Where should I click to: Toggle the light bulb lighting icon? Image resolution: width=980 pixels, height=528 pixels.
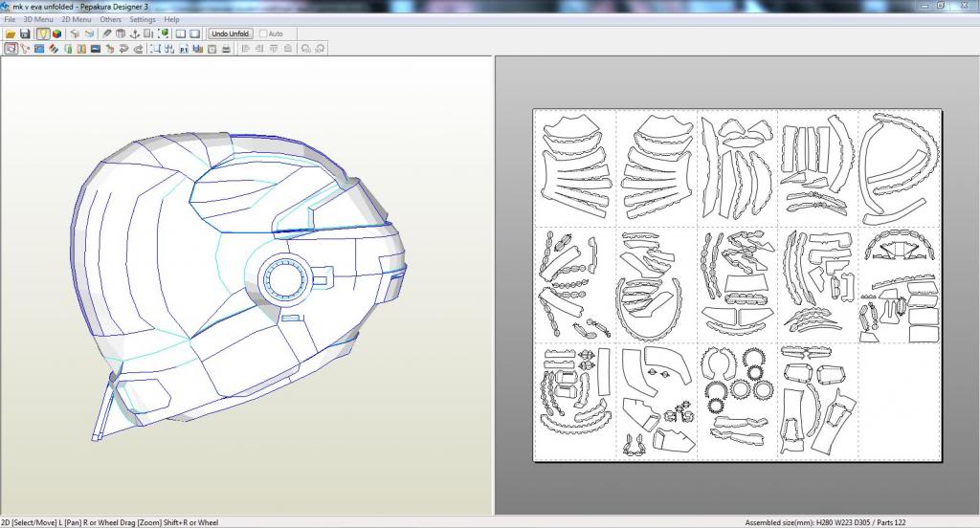tap(43, 33)
